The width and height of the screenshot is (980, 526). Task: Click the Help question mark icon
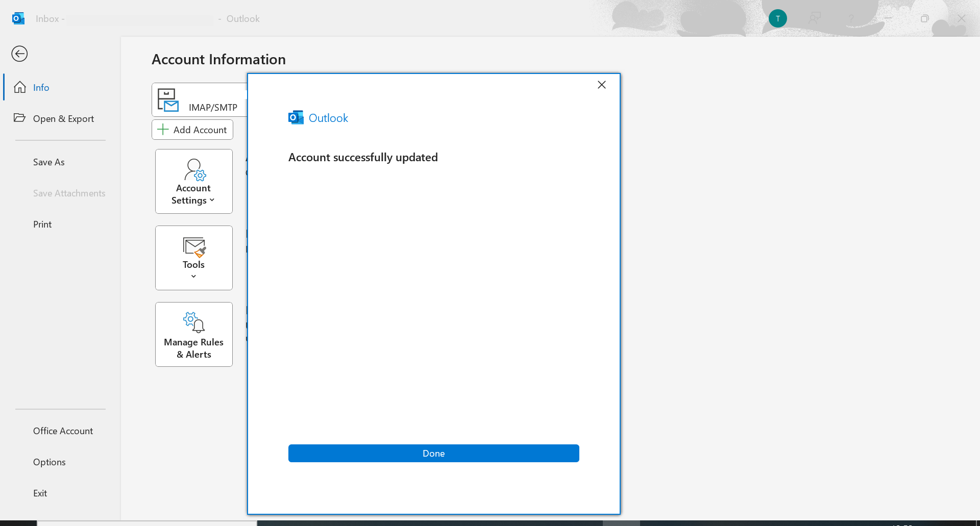coord(851,18)
